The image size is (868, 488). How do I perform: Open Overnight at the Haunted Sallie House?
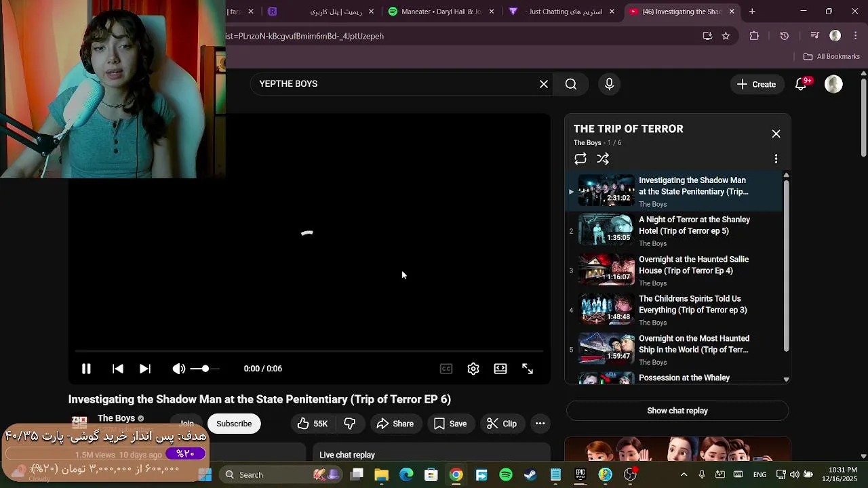click(673, 270)
